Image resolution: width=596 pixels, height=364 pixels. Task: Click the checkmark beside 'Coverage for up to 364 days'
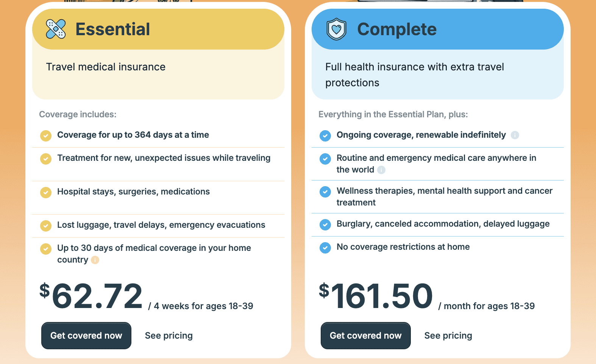[45, 135]
